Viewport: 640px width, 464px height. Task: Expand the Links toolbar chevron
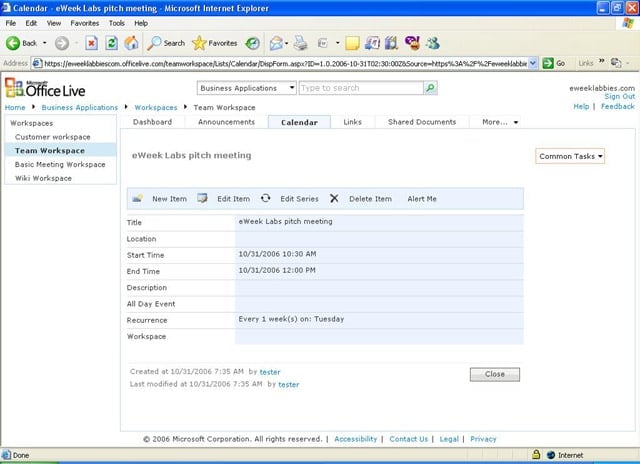tap(602, 61)
